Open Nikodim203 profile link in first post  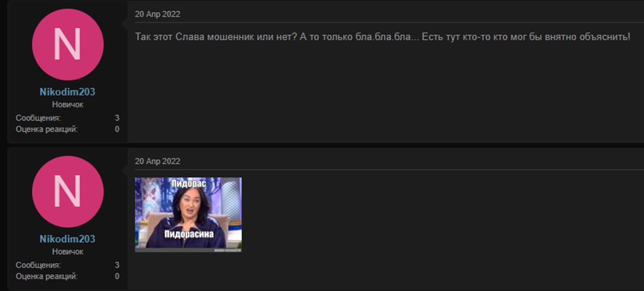(67, 92)
